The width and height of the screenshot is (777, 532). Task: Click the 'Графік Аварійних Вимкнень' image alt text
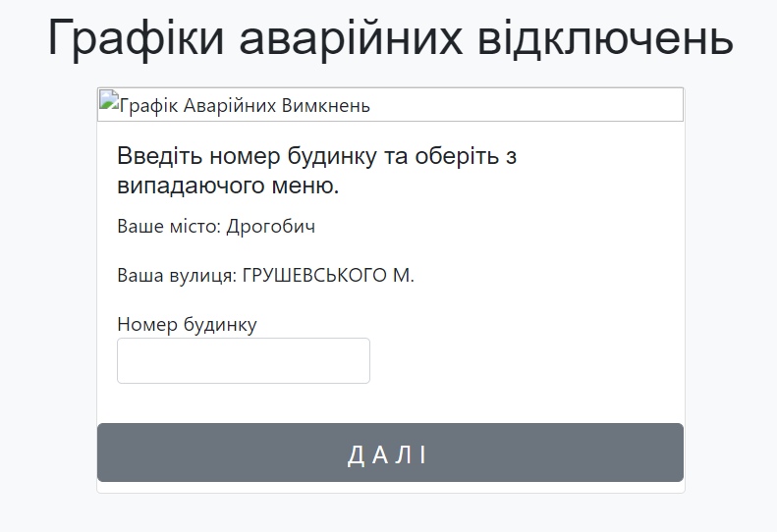tap(244, 105)
